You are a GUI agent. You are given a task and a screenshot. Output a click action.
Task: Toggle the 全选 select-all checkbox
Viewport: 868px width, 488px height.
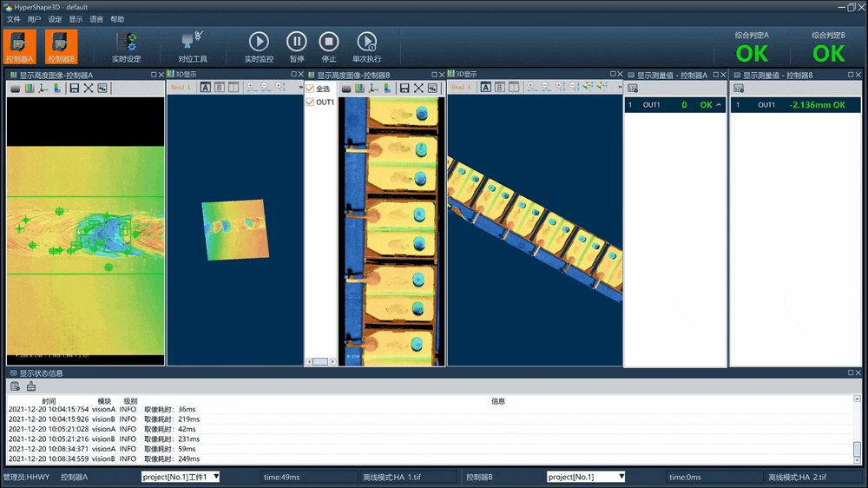310,89
